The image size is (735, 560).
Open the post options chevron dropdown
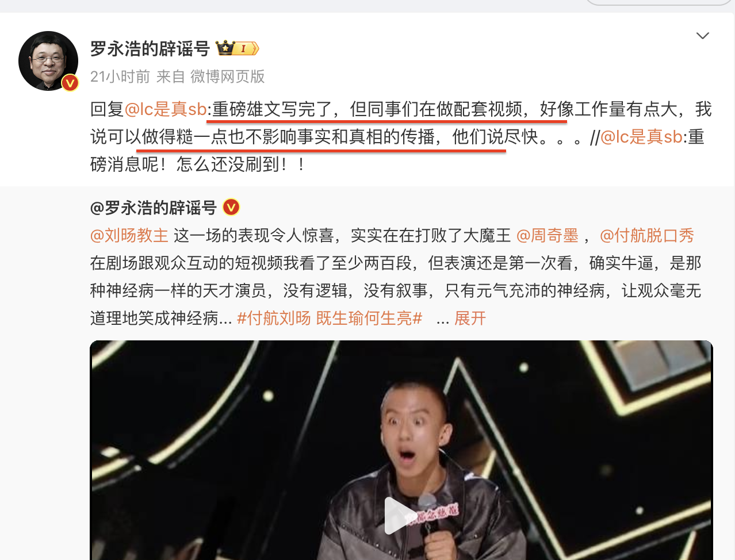(x=702, y=36)
